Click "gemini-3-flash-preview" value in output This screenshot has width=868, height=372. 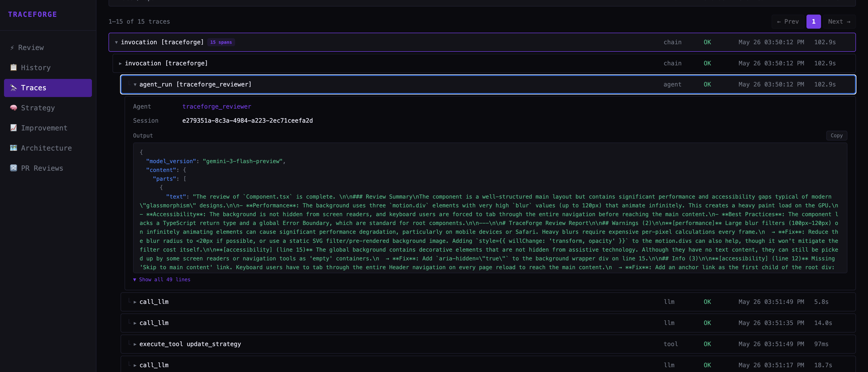243,161
